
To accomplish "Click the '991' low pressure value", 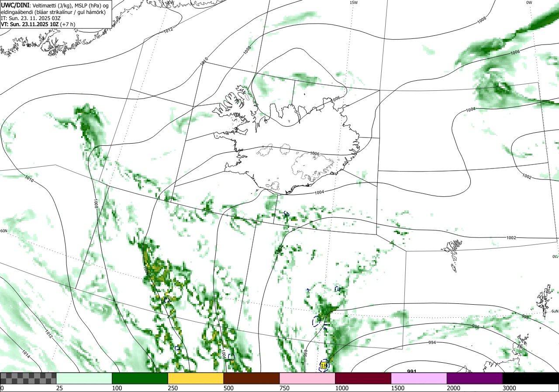I will (411, 372).
